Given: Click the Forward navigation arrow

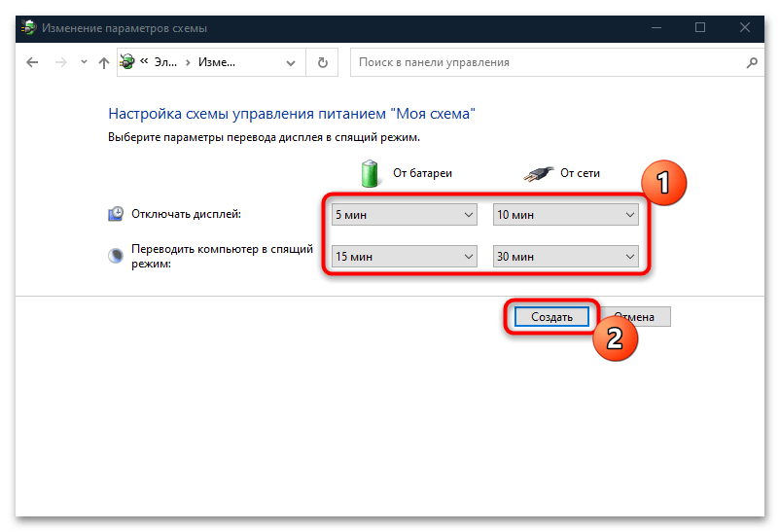Looking at the screenshot, I should coord(60,62).
